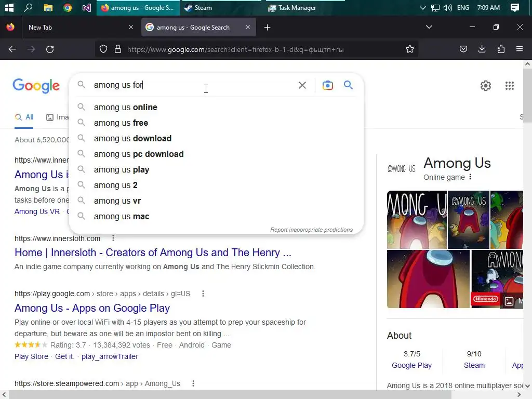Submit search with magnifier button
Viewport: 532px width, 399px height.
click(349, 85)
